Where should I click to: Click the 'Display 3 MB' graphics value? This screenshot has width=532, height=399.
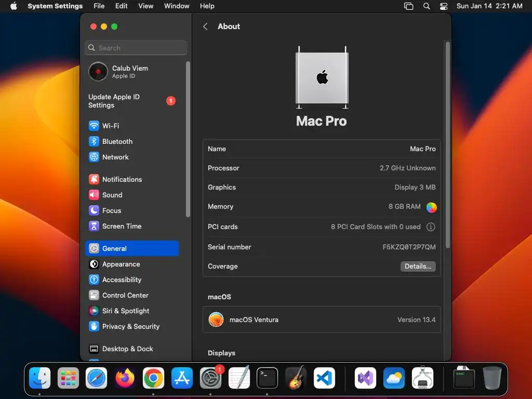click(415, 187)
